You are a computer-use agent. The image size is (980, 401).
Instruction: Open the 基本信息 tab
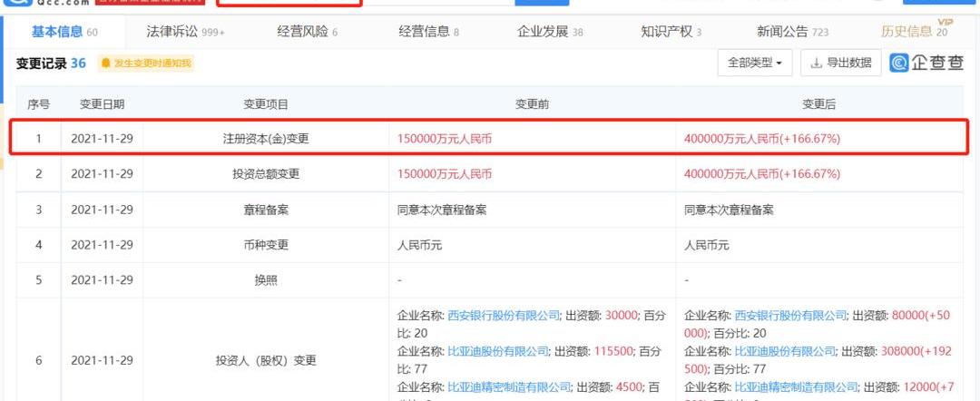point(64,32)
